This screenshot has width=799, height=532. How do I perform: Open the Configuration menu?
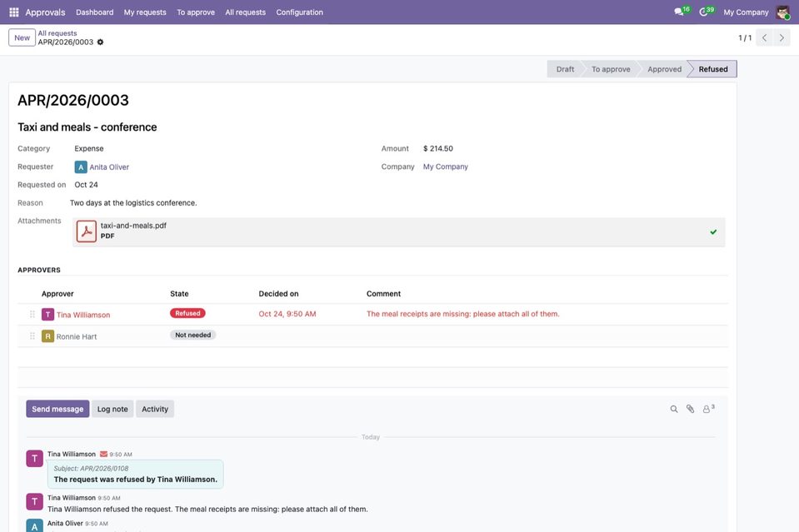[300, 12]
